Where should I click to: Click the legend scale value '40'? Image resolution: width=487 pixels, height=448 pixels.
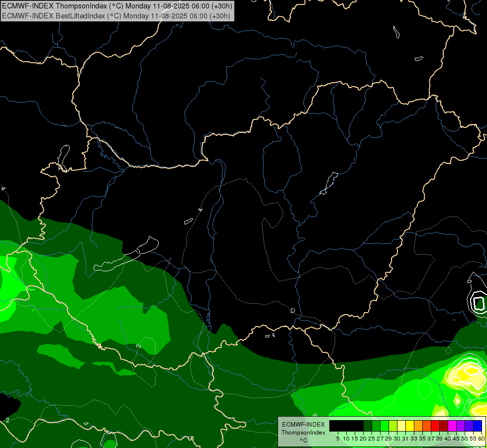click(448, 439)
